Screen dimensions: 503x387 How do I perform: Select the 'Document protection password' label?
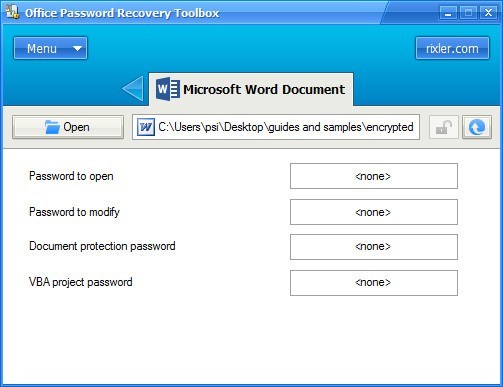(102, 246)
